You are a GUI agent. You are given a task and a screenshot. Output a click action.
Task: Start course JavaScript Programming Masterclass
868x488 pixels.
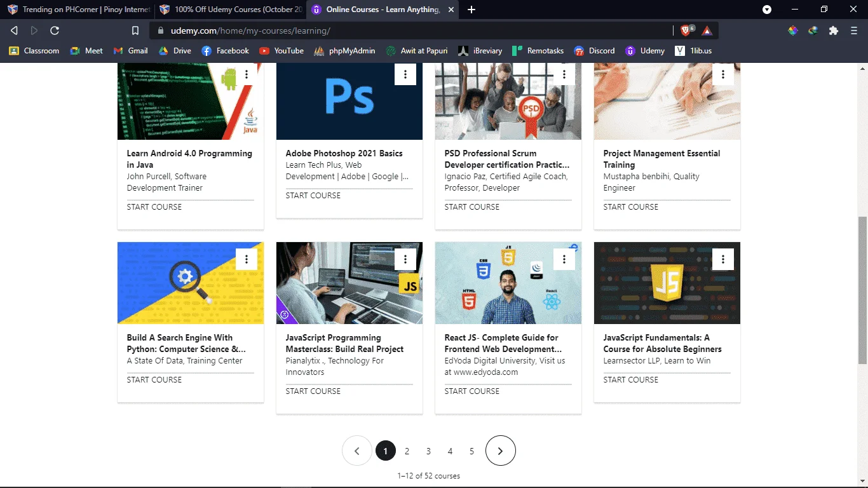click(x=313, y=391)
